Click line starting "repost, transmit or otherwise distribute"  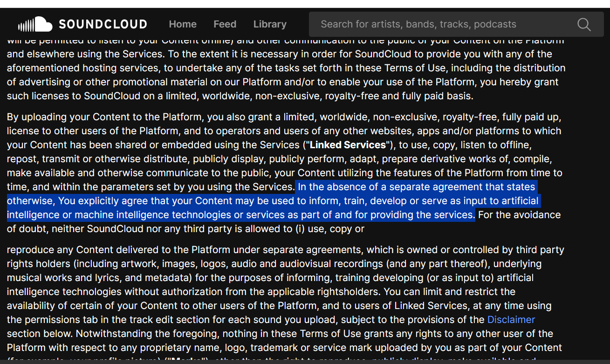(279, 159)
